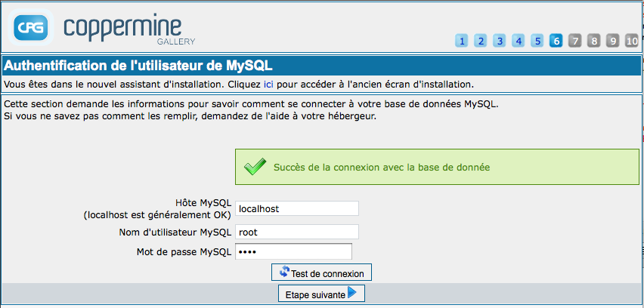This screenshot has width=644, height=308.
Task: Click the green success checkmark icon
Action: pyautogui.click(x=255, y=166)
